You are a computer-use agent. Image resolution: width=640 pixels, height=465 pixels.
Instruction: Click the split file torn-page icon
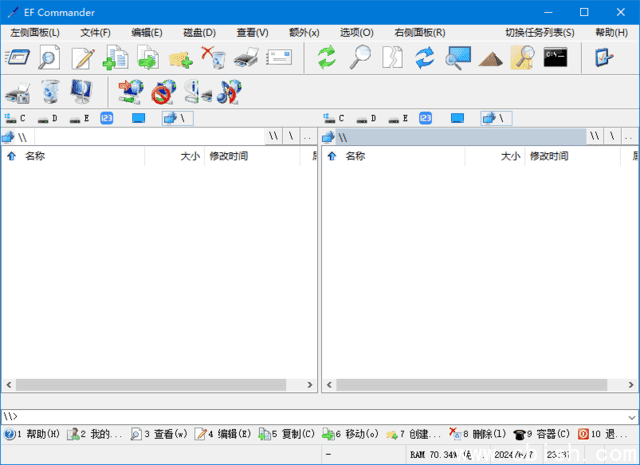(392, 57)
